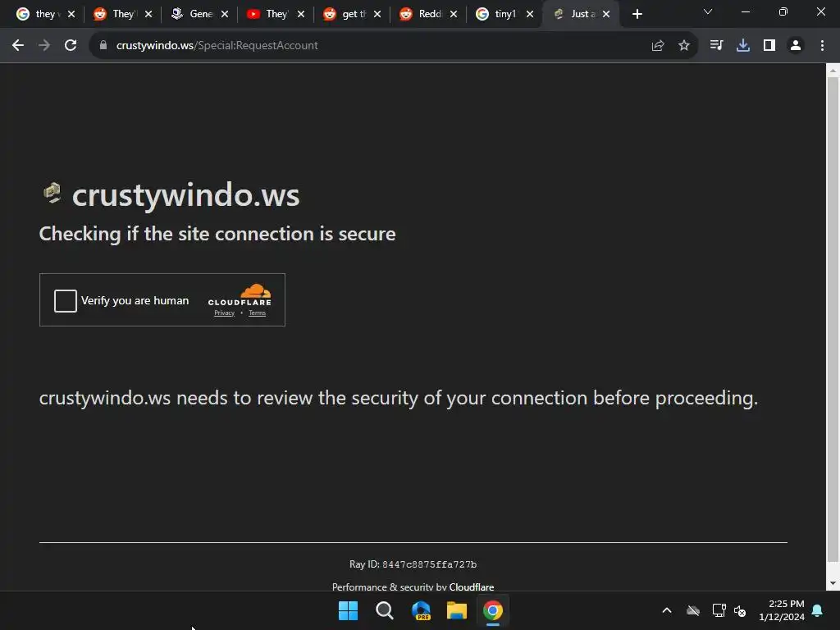
Task: Open Chrome three-dot menu
Action: [822, 46]
